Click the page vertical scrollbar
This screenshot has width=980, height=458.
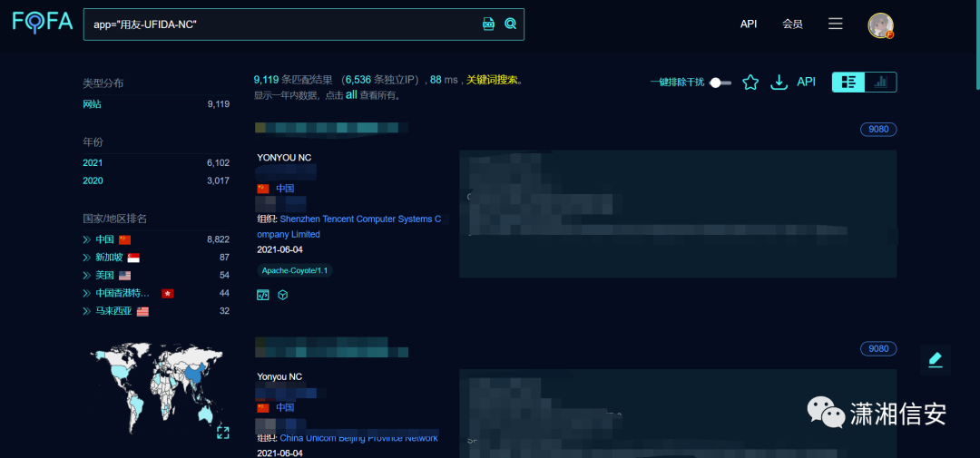click(977, 44)
